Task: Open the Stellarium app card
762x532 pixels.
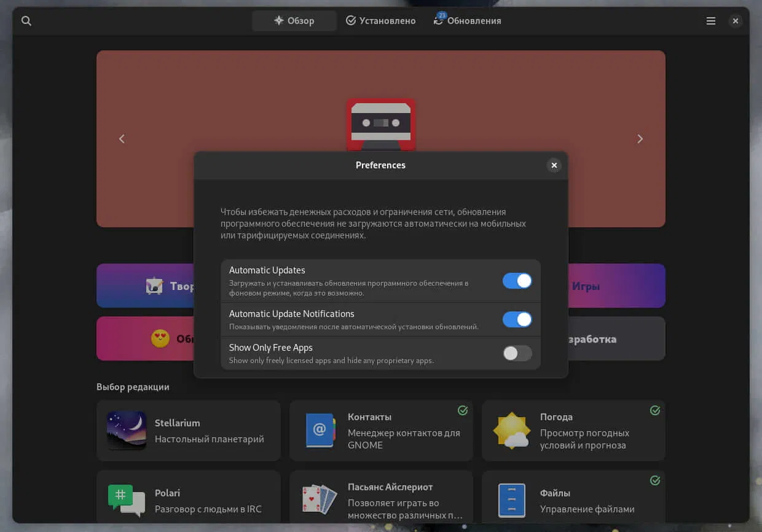Action: pyautogui.click(x=189, y=431)
